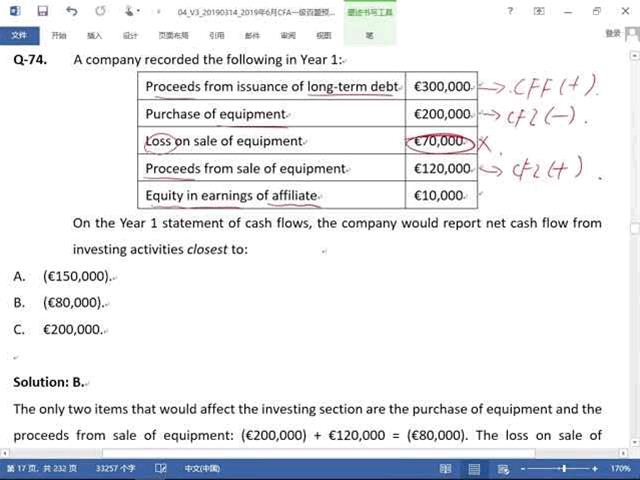The image size is (640, 480).
Task: Click the proofing check icon in status bar
Action: pyautogui.click(x=160, y=469)
